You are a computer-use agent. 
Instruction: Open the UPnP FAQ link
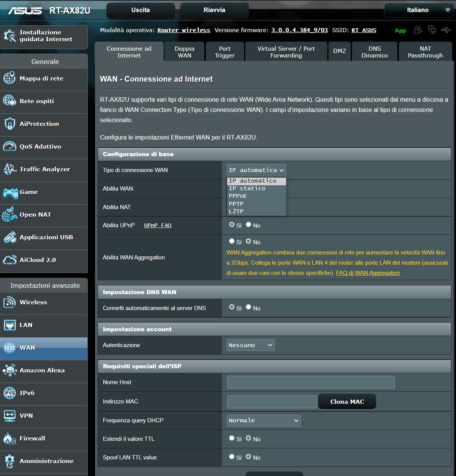(x=157, y=225)
